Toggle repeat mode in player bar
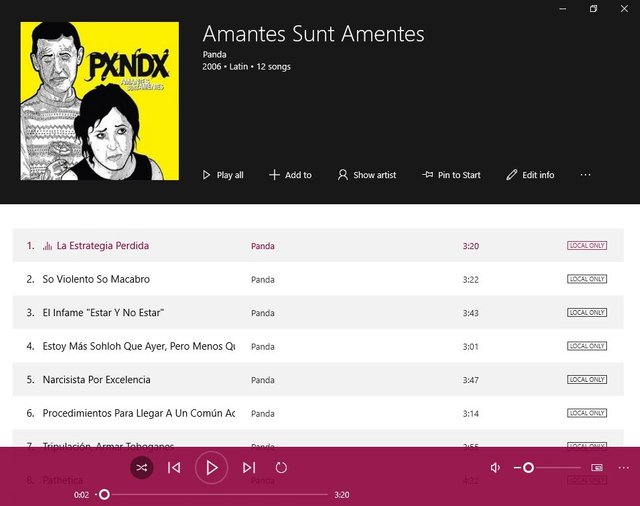 (x=281, y=468)
